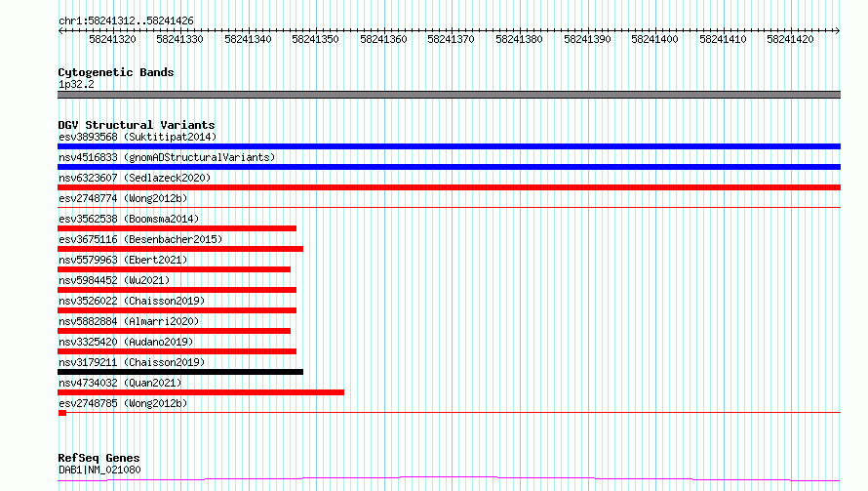This screenshot has height=491, width=868.
Task: Select the black bar for nsv3179211
Action: (x=180, y=372)
